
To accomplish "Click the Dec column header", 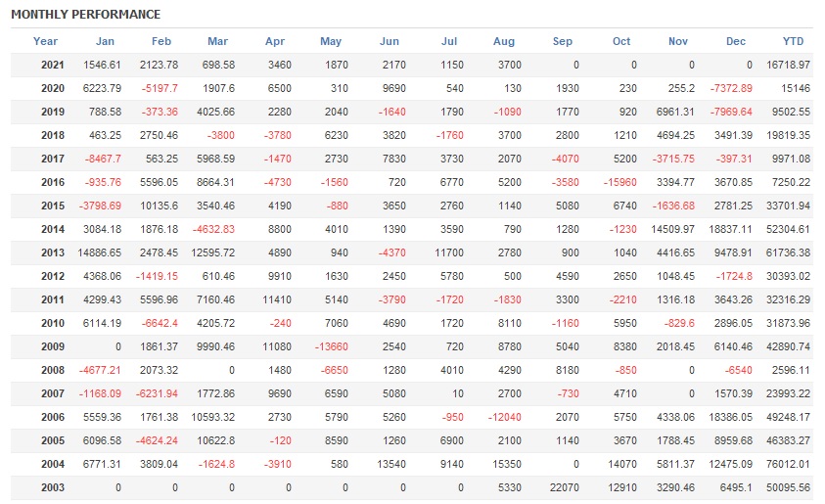I will pyautogui.click(x=736, y=41).
